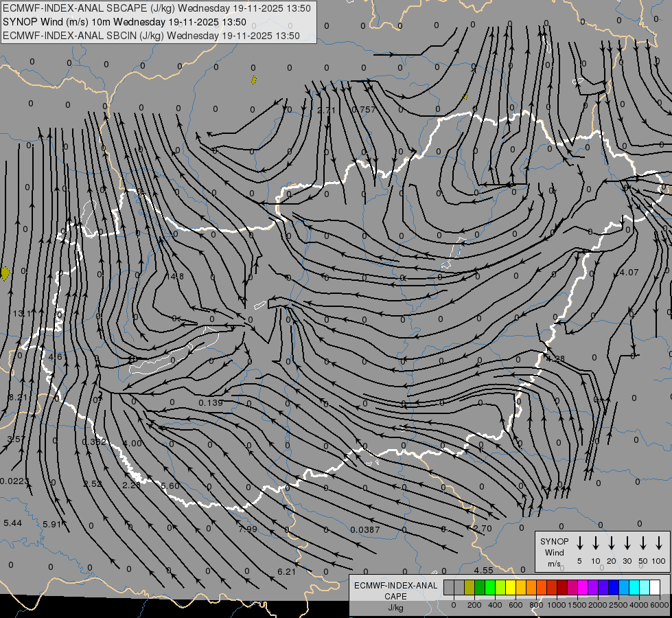Click the 8.21 value on the map

[x=18, y=398]
